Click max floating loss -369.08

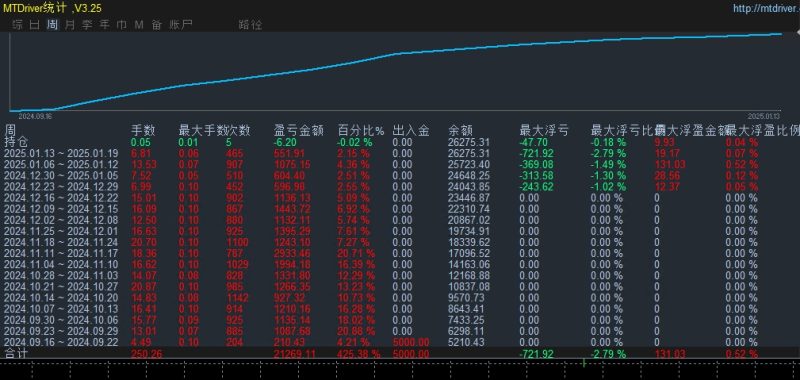tap(536, 165)
